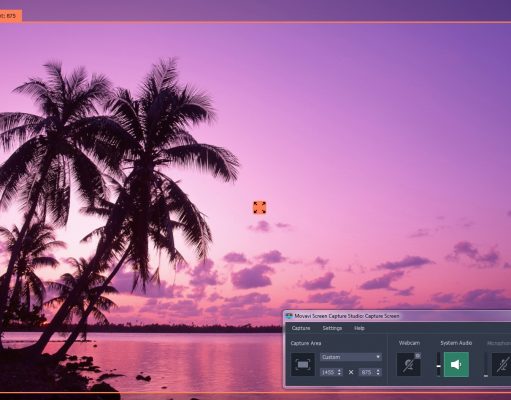The image size is (511, 400).
Task: Increase capture height with up arrow
Action: point(378,370)
